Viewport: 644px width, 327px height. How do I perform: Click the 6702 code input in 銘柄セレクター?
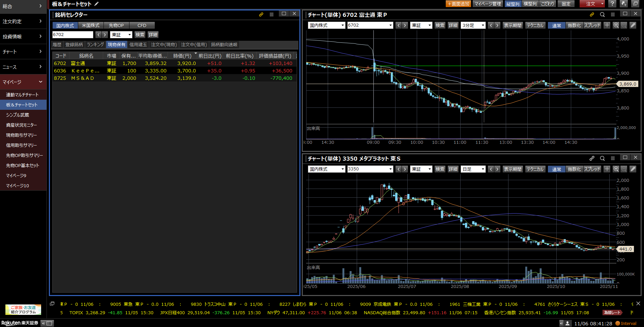(x=72, y=35)
